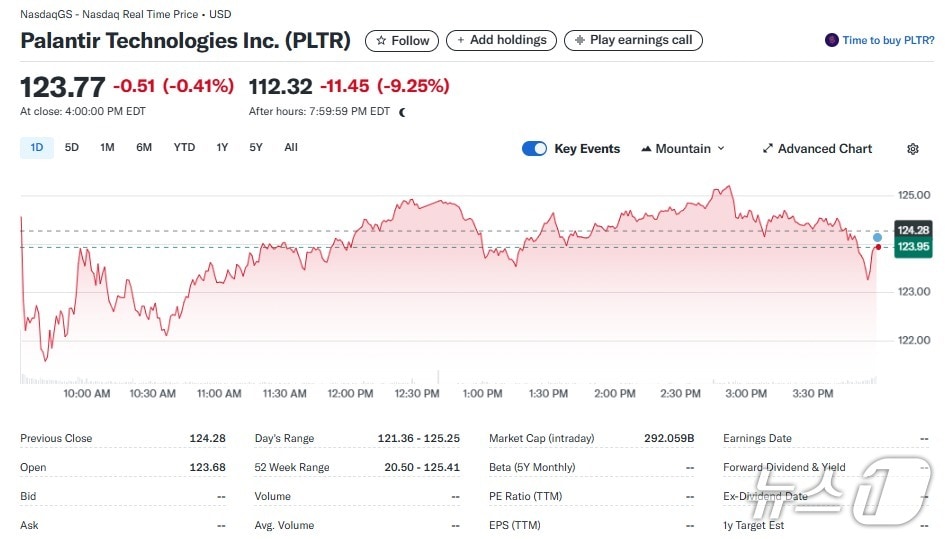
Task: Open Advanced Chart view
Action: 824,149
